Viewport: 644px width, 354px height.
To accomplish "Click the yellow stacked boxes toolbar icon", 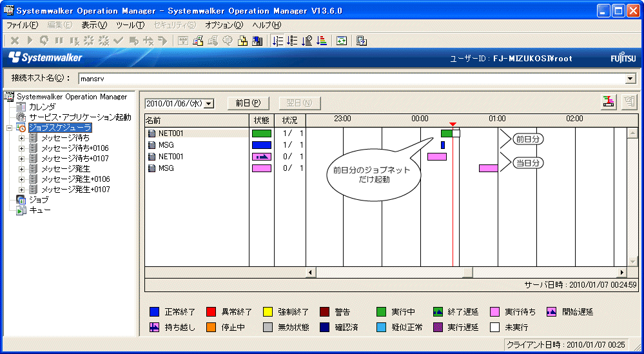I will tap(243, 41).
